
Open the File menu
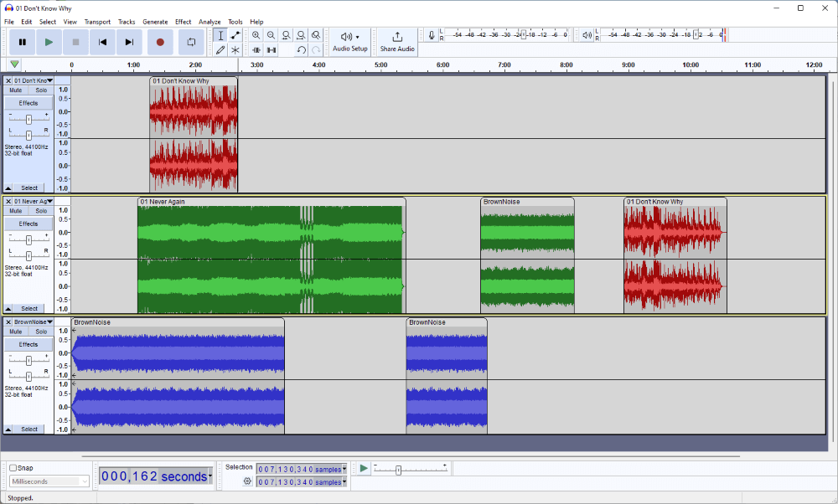(9, 22)
